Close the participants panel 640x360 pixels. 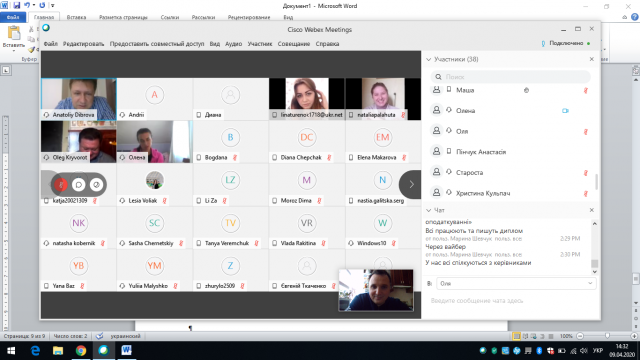(x=592, y=59)
